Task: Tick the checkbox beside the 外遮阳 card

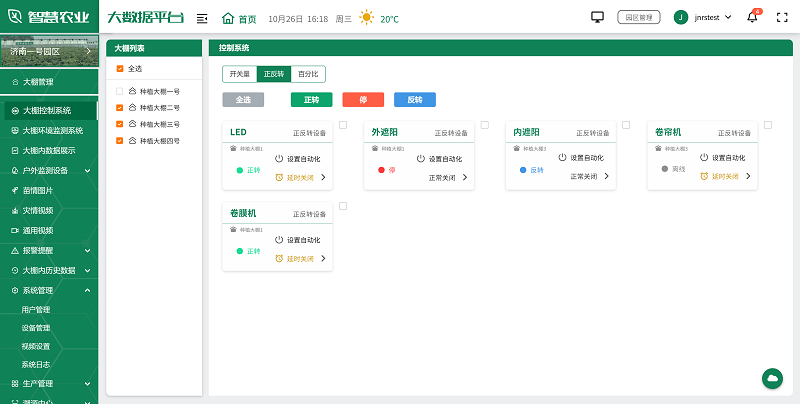Action: pos(484,125)
